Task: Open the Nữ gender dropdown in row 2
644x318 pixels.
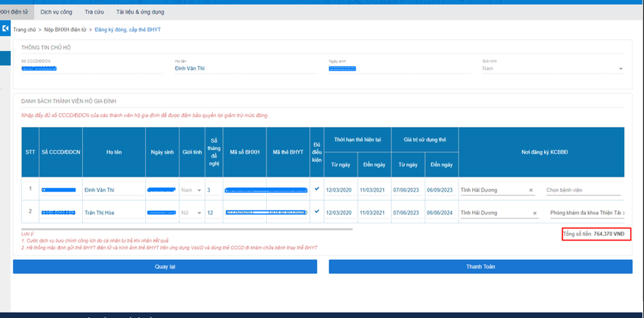Action: (x=199, y=213)
